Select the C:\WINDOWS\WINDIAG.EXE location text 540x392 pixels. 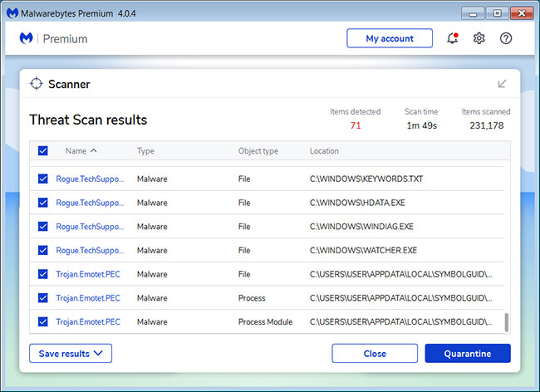pyautogui.click(x=361, y=226)
